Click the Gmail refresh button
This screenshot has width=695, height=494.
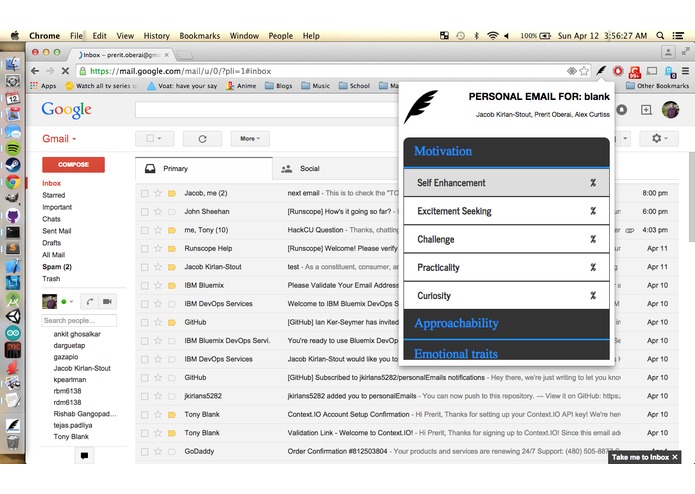pyautogui.click(x=203, y=139)
